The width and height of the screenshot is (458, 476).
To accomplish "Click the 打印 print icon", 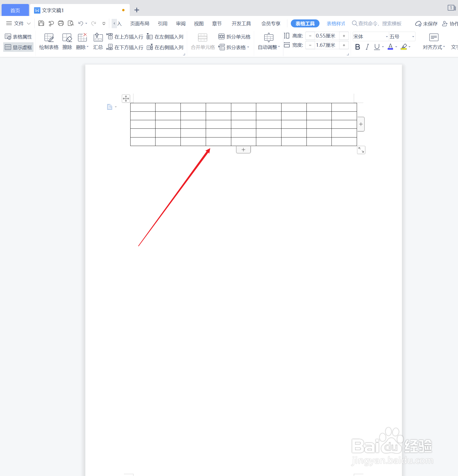I will pos(61,23).
